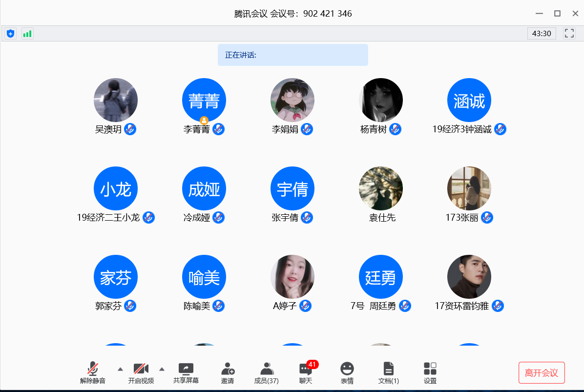584x392 pixels.
Task: Click the meeting timer showing 43:30
Action: [x=542, y=34]
